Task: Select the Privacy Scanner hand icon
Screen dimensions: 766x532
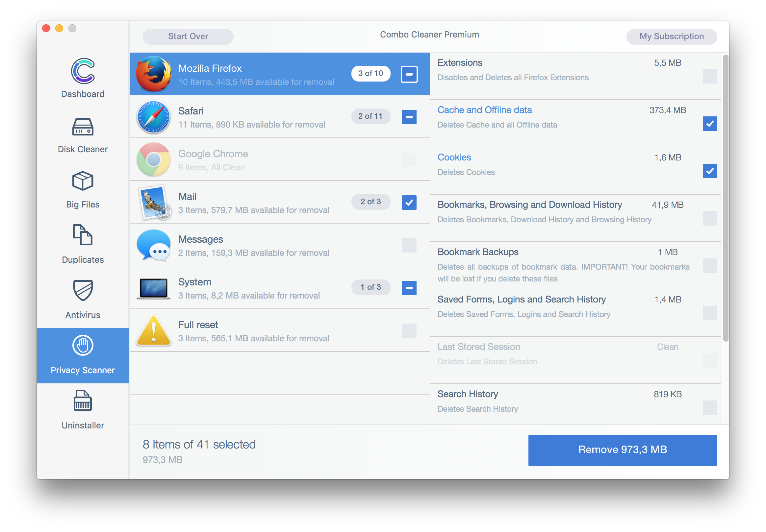Action: pyautogui.click(x=83, y=345)
